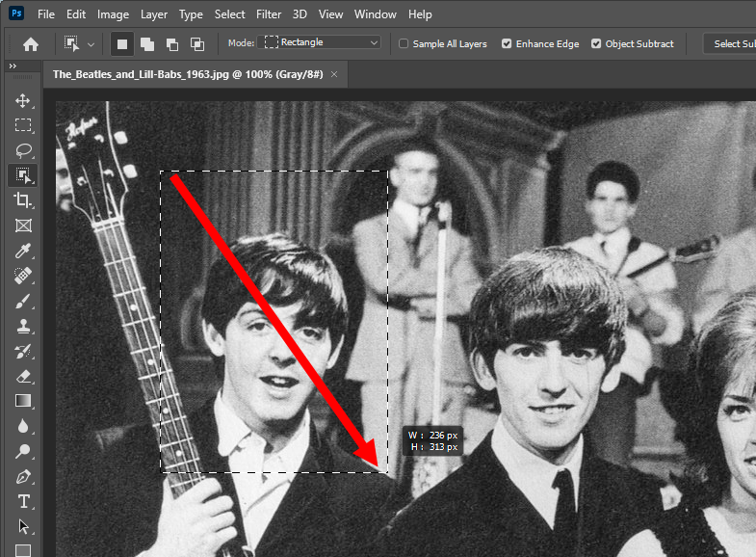Open the Mode Rectangle dropdown

[319, 42]
